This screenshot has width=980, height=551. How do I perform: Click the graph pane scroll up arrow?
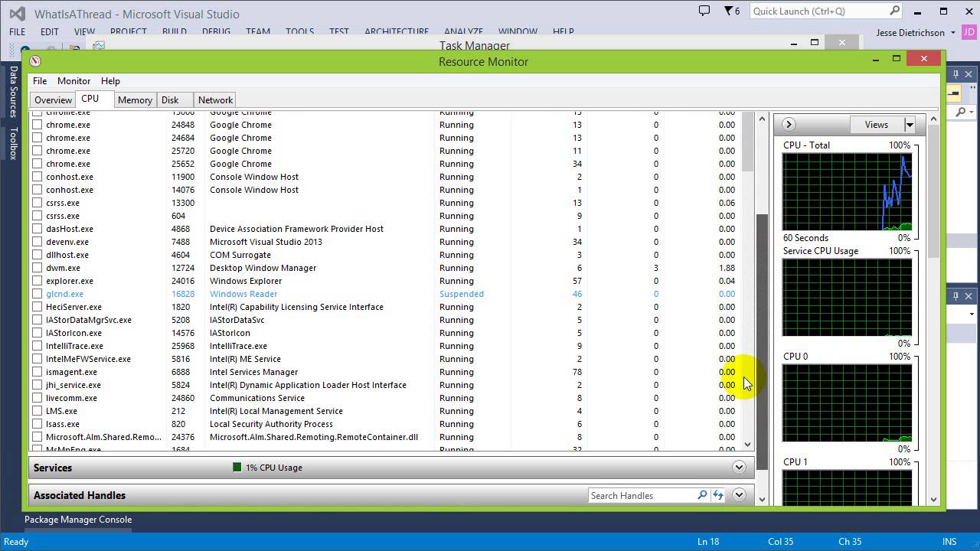pyautogui.click(x=933, y=119)
